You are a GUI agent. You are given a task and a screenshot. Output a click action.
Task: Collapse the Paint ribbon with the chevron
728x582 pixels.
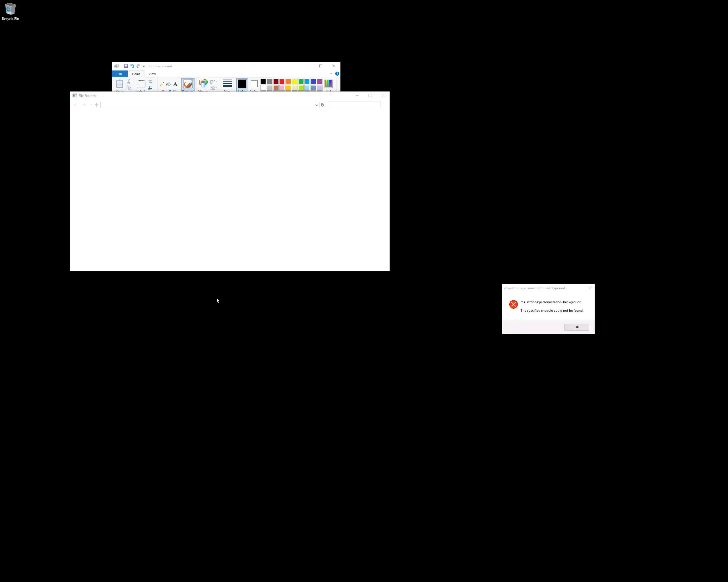[x=331, y=74]
